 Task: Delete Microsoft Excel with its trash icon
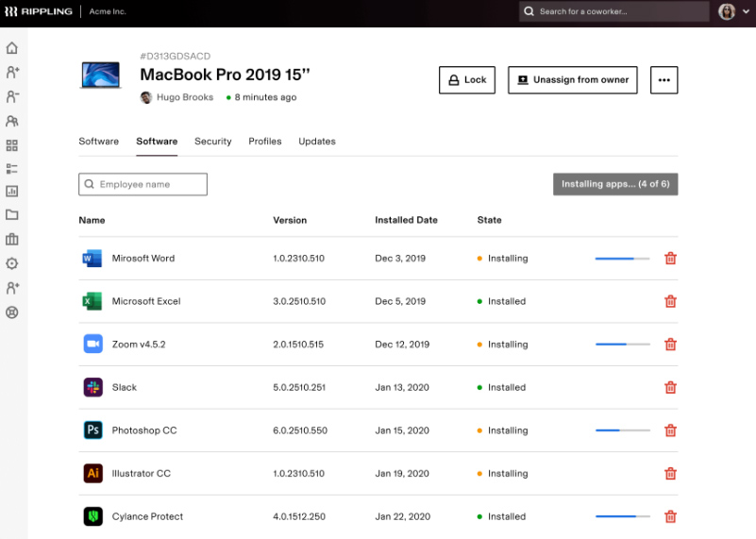670,301
